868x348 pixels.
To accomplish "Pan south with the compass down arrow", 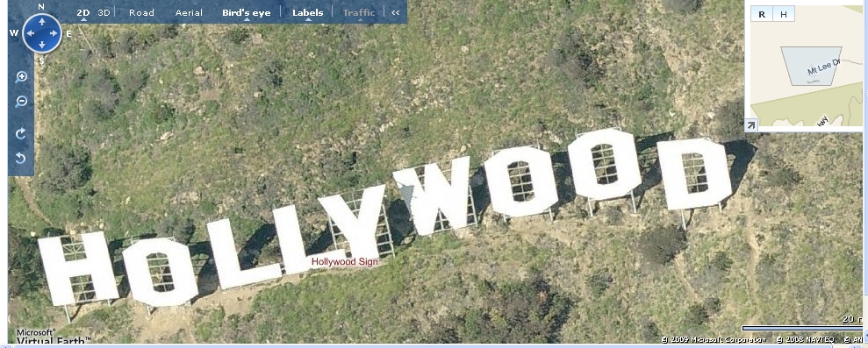I will point(42,44).
